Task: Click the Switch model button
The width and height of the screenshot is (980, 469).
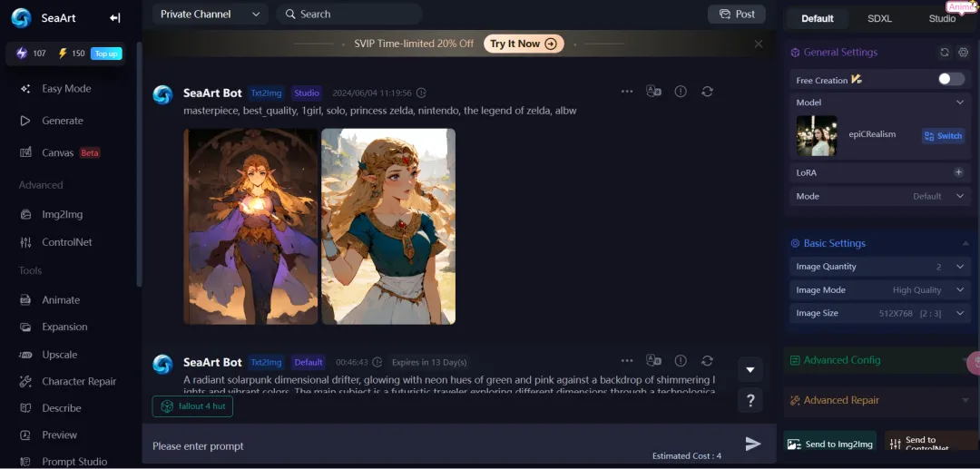Action: [x=943, y=136]
